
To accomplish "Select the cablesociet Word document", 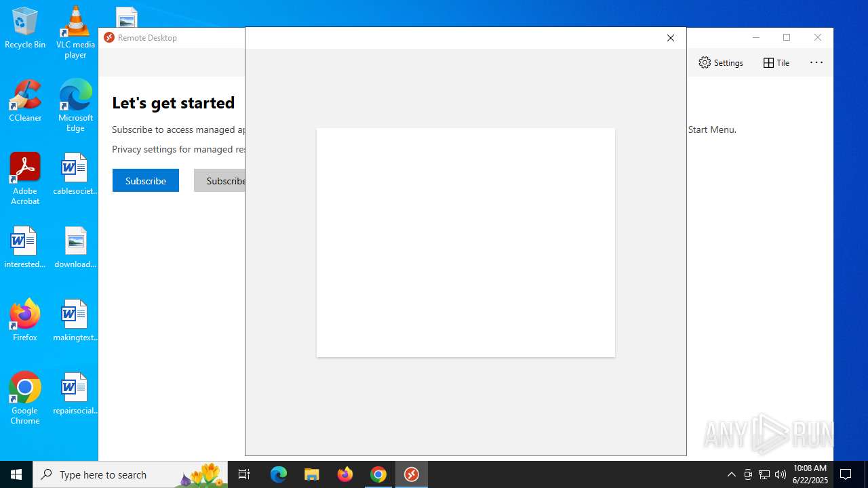I will [75, 174].
